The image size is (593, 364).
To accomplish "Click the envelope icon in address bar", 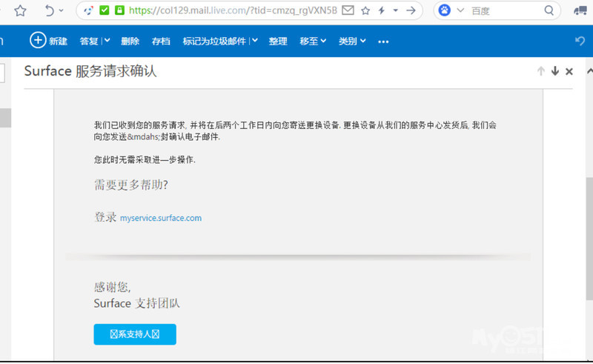I will 348,10.
